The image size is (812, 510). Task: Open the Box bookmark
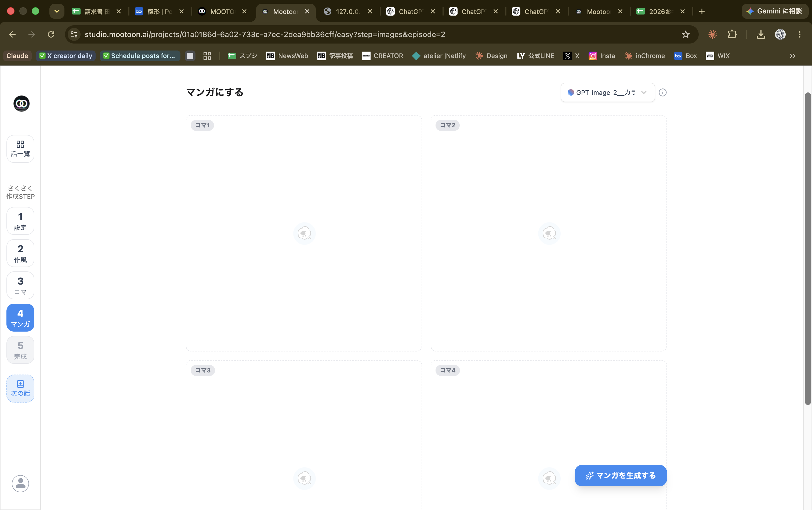(x=686, y=56)
